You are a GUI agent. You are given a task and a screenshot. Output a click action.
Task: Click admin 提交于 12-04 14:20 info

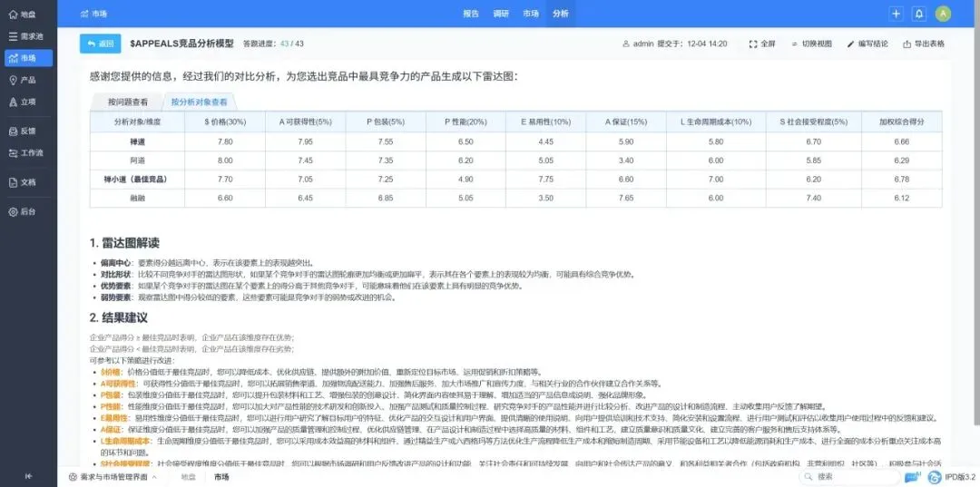(x=675, y=44)
